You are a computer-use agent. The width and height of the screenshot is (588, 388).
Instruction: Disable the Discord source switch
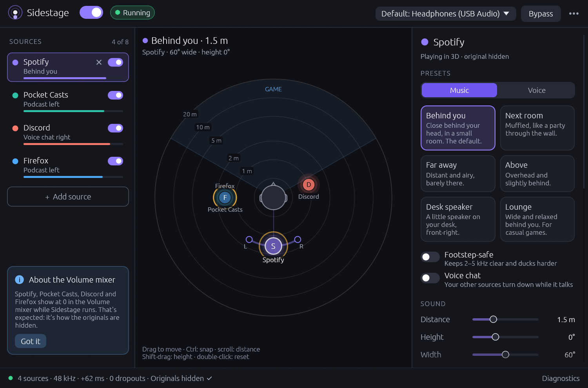(115, 128)
